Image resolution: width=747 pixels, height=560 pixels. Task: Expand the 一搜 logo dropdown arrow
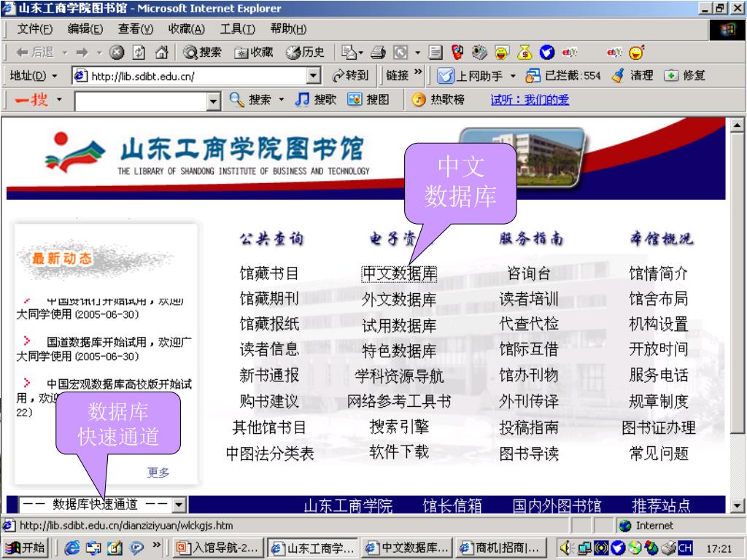59,100
